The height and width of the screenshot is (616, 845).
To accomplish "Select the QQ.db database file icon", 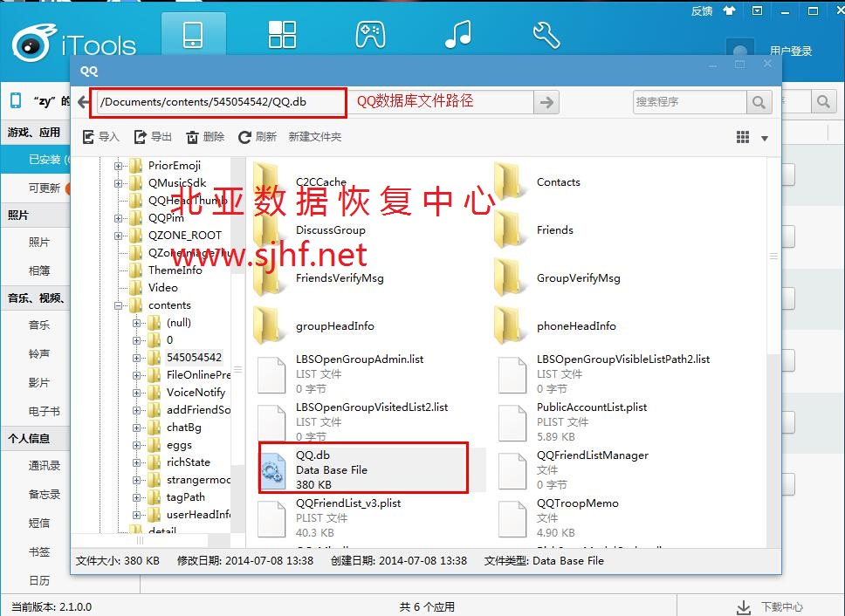I will 273,469.
